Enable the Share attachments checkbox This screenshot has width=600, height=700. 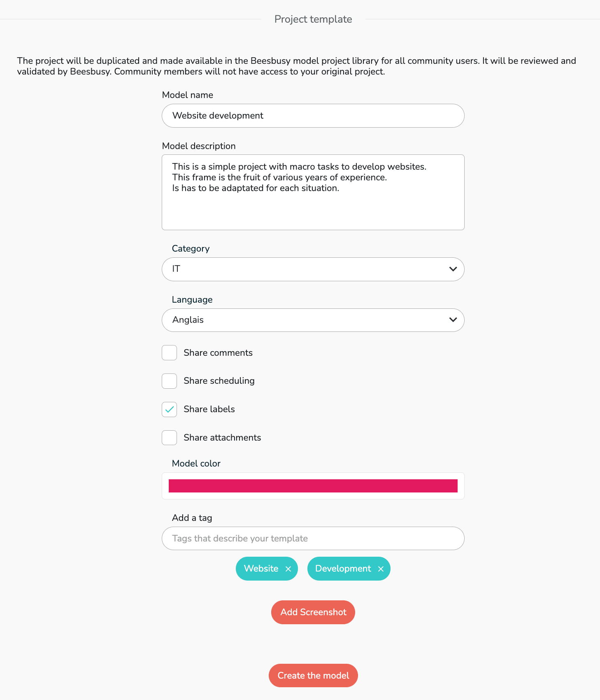click(x=169, y=438)
